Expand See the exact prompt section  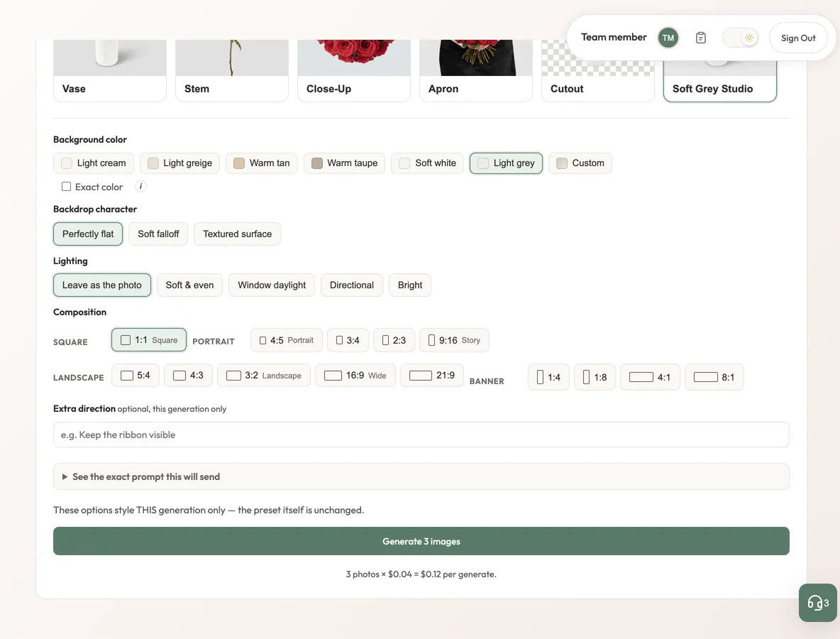(x=421, y=476)
